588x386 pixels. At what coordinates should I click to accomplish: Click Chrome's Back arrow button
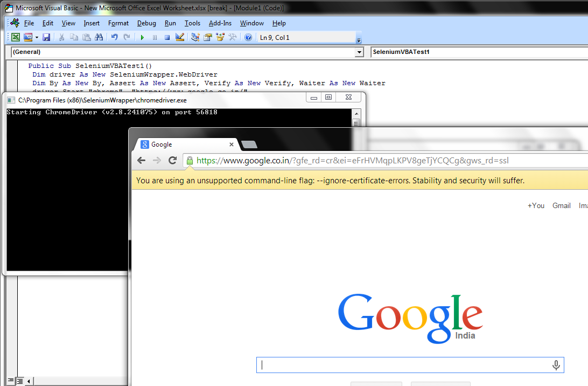click(x=142, y=161)
